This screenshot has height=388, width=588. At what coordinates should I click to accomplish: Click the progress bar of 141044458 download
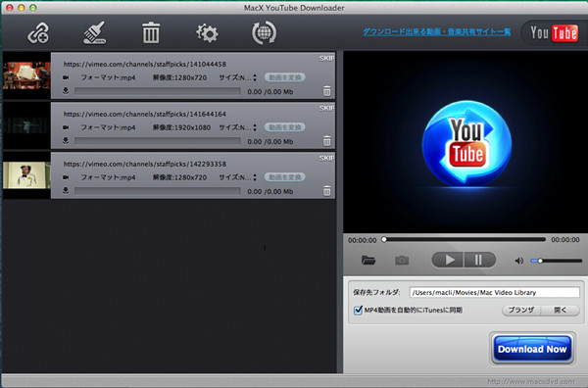pyautogui.click(x=158, y=91)
